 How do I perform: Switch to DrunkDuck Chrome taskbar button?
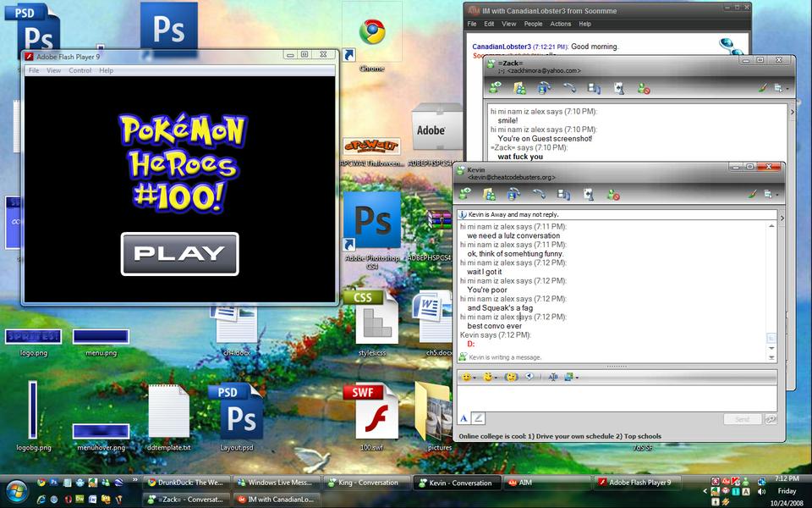click(x=186, y=483)
